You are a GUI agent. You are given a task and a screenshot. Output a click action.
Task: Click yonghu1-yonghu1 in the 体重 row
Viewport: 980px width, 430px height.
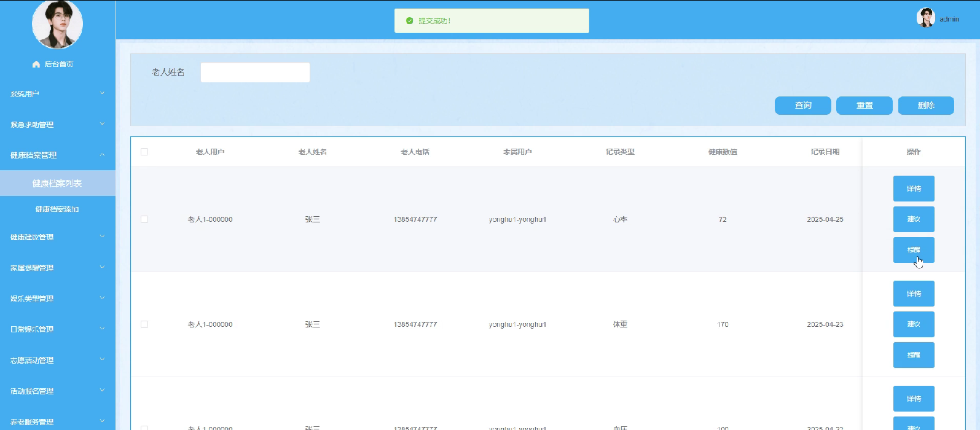click(x=517, y=324)
